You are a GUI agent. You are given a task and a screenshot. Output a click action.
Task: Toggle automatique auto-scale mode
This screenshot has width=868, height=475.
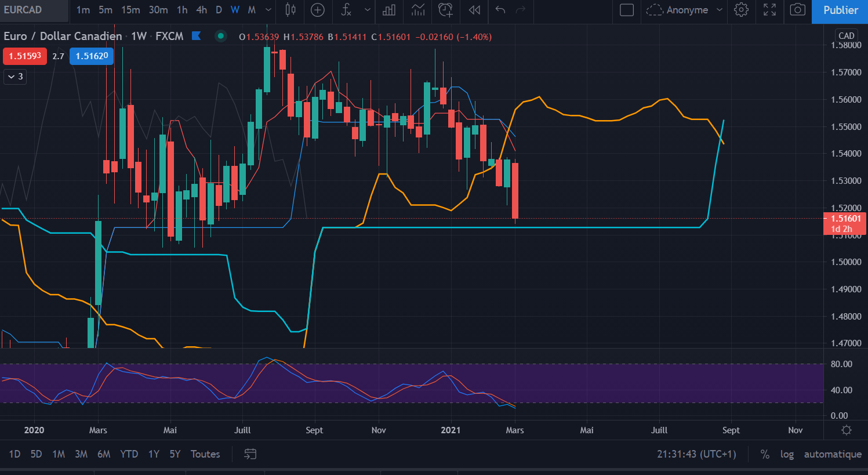click(833, 454)
